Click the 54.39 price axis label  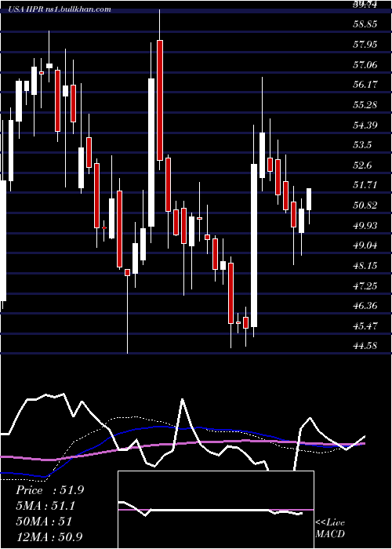[x=366, y=125]
